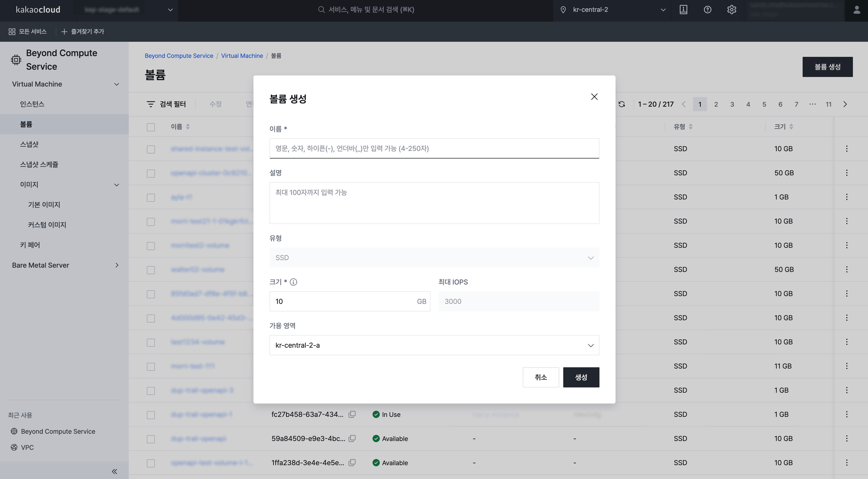
Task: Open the kr-central-2 region selector
Action: point(612,10)
